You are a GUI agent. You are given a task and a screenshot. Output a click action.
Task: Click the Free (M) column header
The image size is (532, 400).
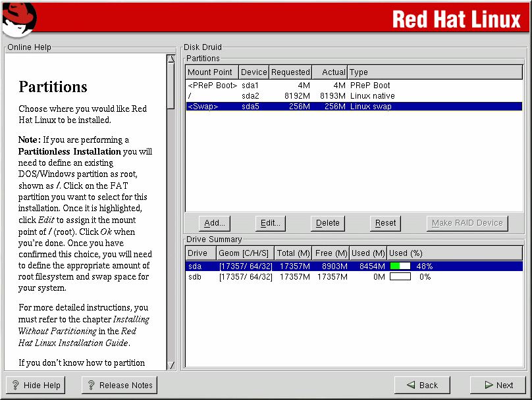point(331,253)
